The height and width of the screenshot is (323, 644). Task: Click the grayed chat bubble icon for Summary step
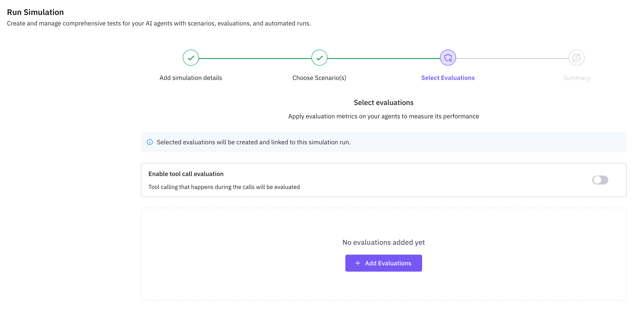point(577,58)
